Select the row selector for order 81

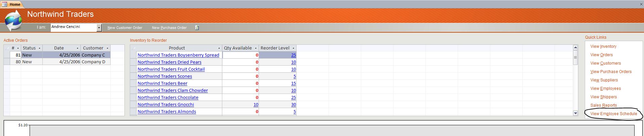pos(7,55)
